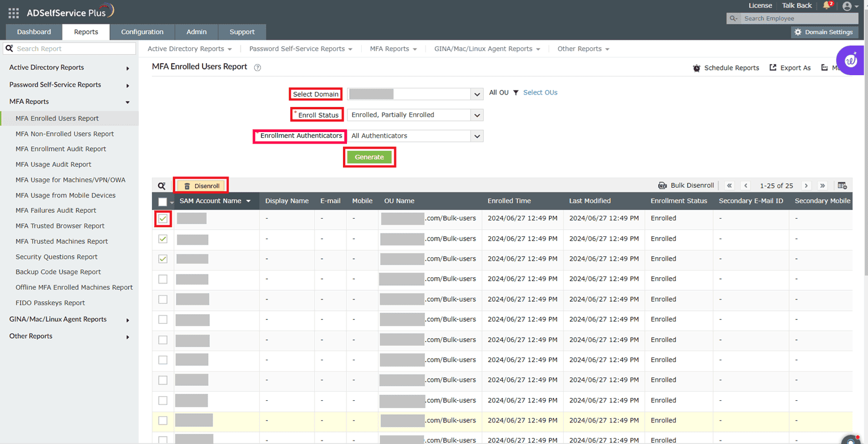Switch to the Configuration tab
This screenshot has height=444, width=868.
[142, 32]
